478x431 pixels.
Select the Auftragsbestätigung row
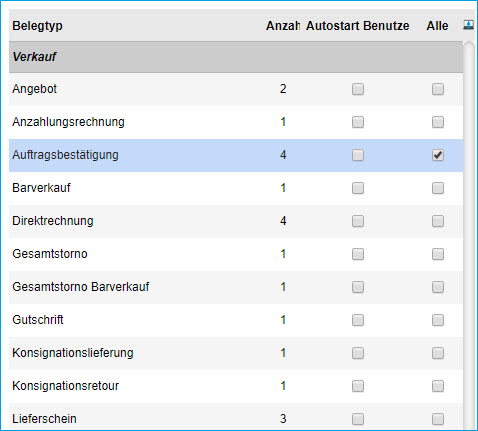[236, 155]
